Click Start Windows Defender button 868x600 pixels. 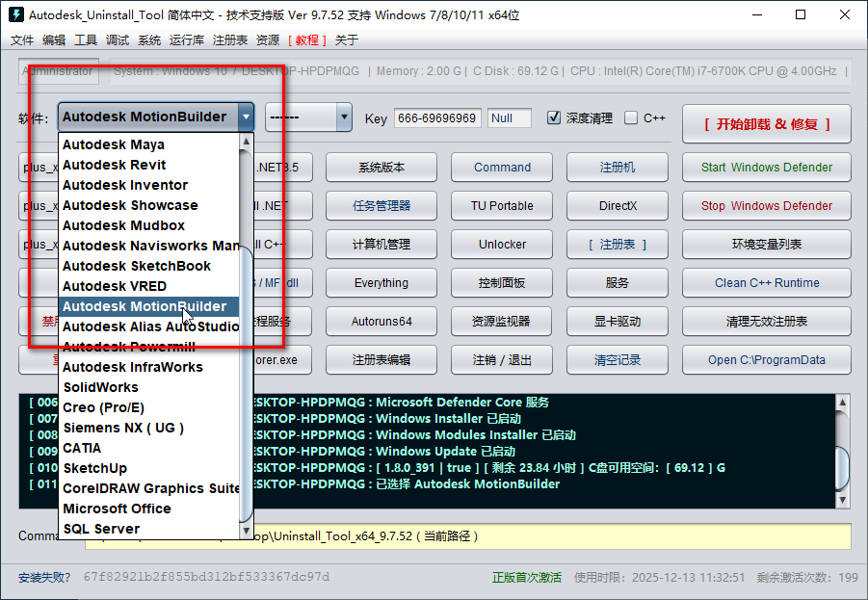767,168
